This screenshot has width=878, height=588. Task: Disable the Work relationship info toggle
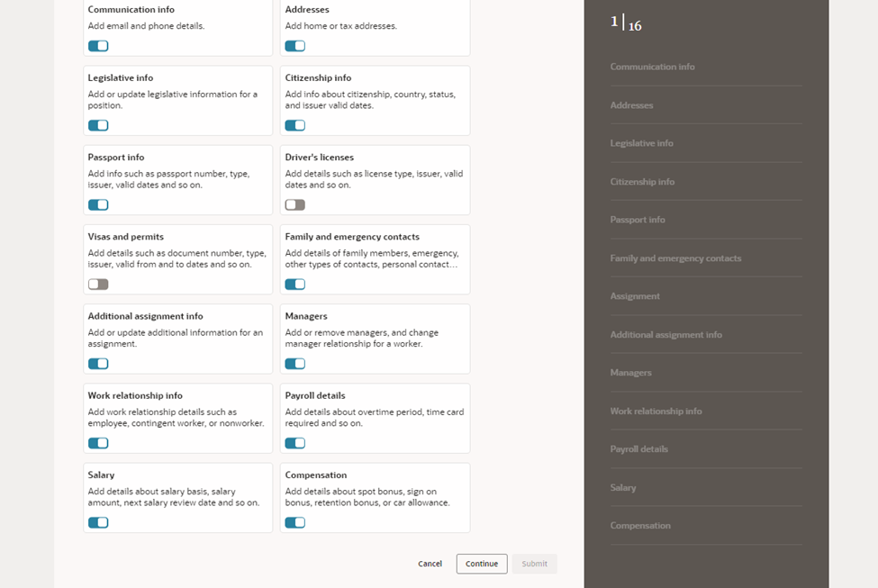pos(98,442)
